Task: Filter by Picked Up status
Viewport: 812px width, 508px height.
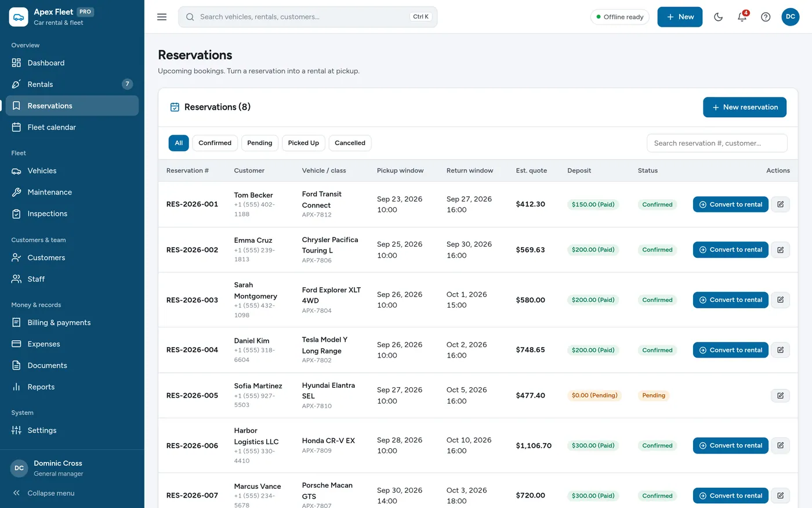Action: (x=303, y=143)
